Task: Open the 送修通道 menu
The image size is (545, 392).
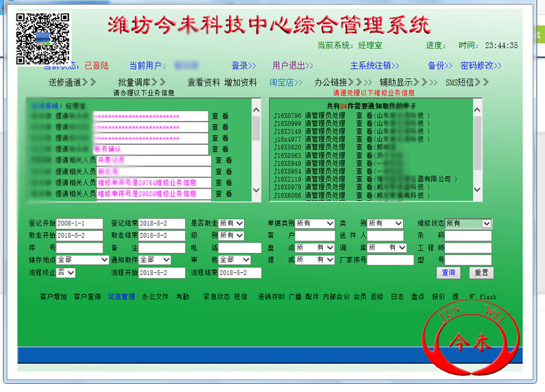Action: pos(73,82)
